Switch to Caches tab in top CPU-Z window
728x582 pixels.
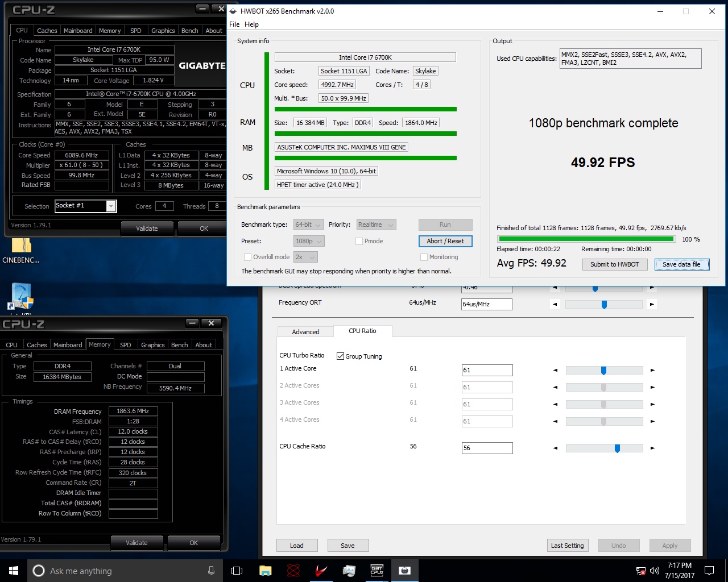(47, 31)
